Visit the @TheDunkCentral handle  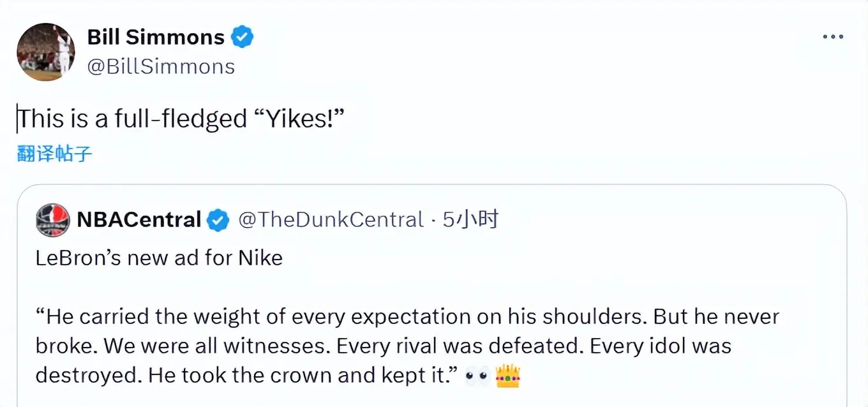coord(331,220)
